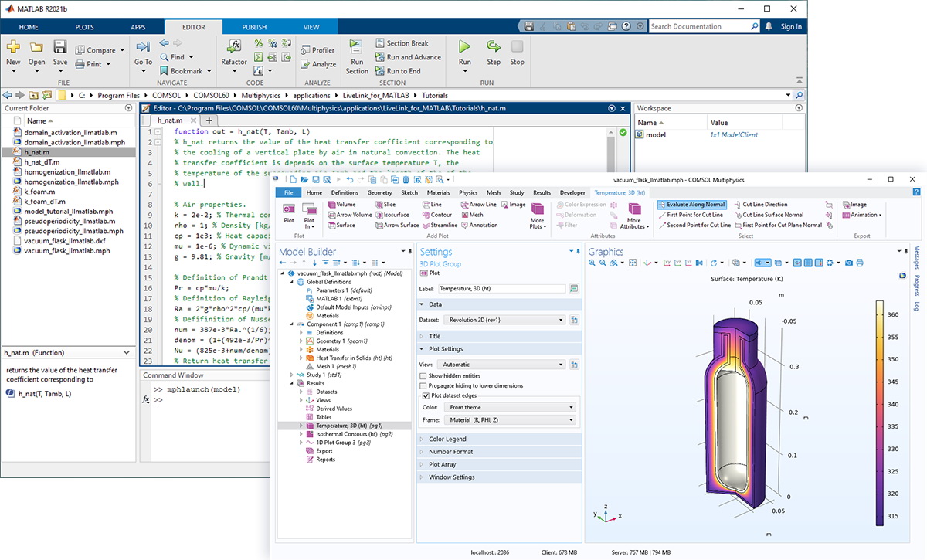Click the camera snapshot icon in the Graphics toolbar
The height and width of the screenshot is (560, 927).
click(848, 263)
